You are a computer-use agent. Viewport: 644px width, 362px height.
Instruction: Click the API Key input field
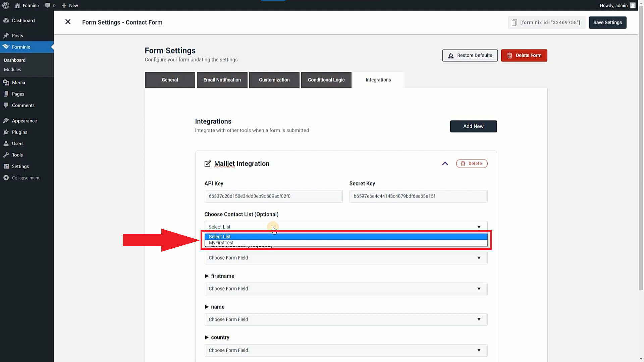273,196
